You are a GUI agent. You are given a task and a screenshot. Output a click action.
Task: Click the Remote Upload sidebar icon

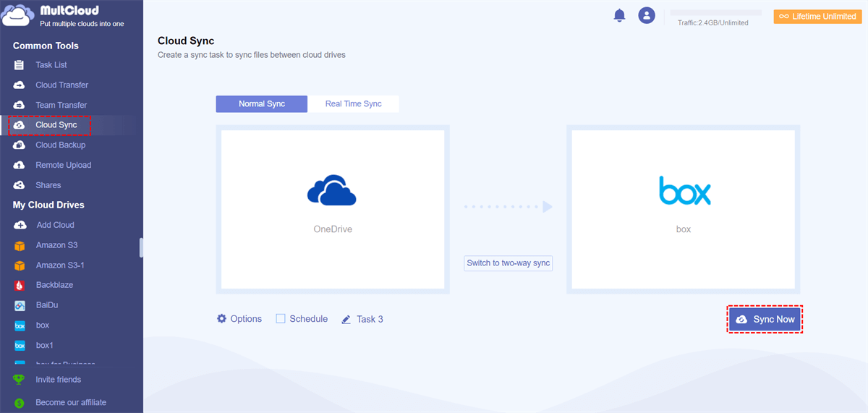(x=20, y=165)
